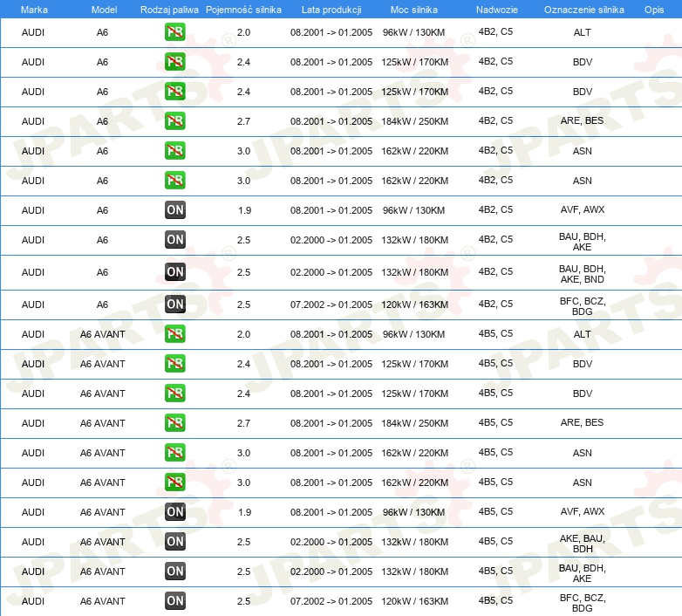Image resolution: width=682 pixels, height=616 pixels.
Task: Click the Opis column header
Action: click(x=653, y=9)
